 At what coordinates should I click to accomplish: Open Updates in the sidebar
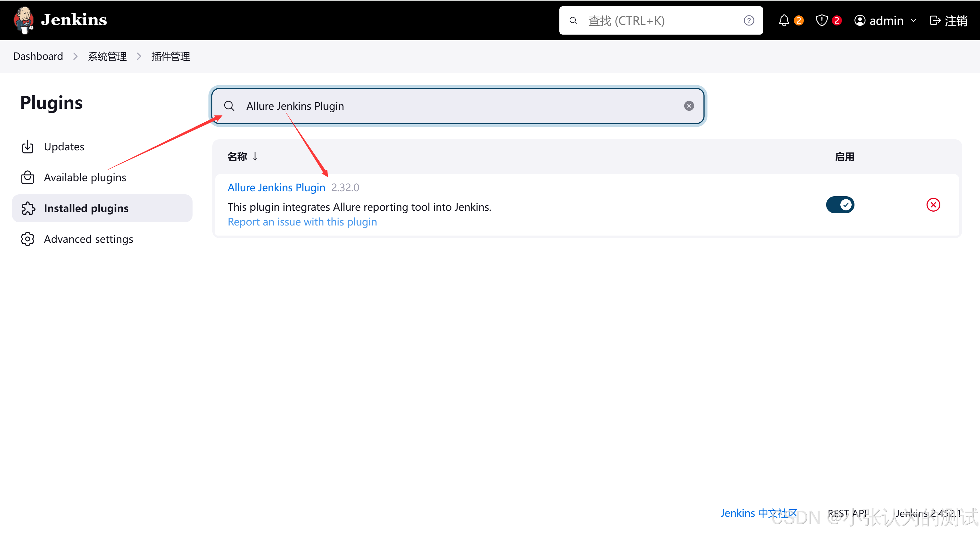pyautogui.click(x=102, y=147)
